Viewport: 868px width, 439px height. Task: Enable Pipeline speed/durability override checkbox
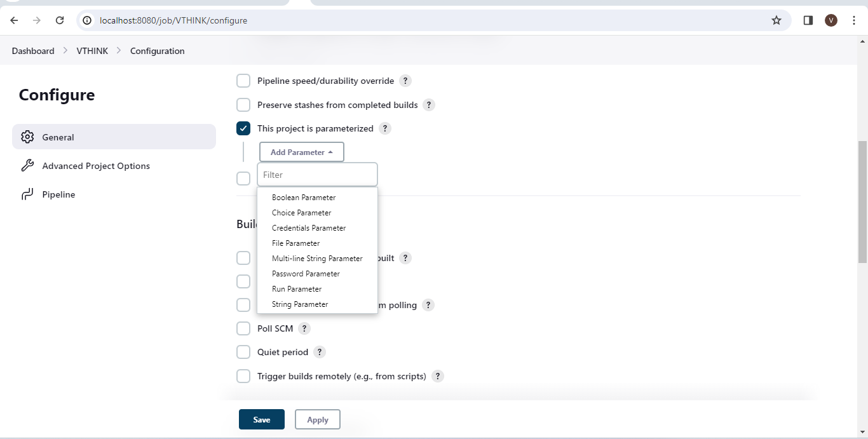tap(243, 81)
